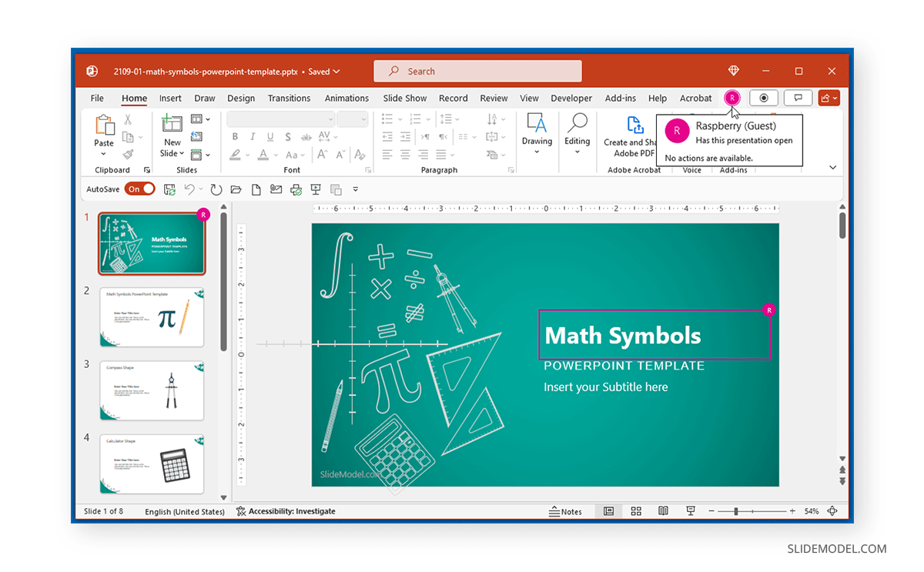Decrease font size
Viewport: 924px width, 572px height.
[340, 155]
